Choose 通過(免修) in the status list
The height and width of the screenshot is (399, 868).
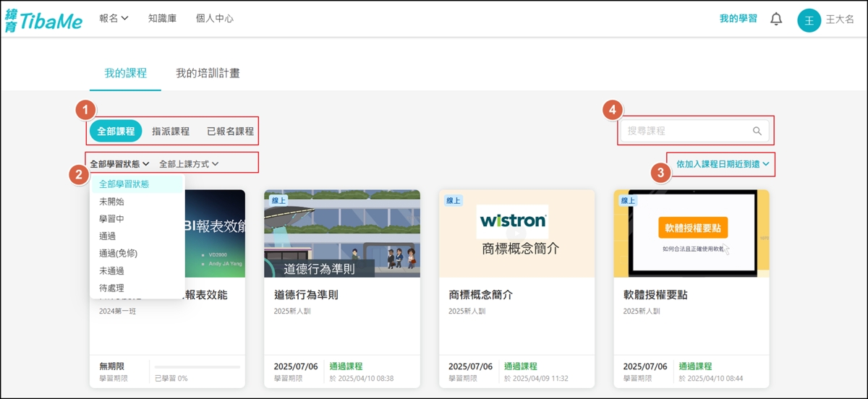[x=118, y=254]
